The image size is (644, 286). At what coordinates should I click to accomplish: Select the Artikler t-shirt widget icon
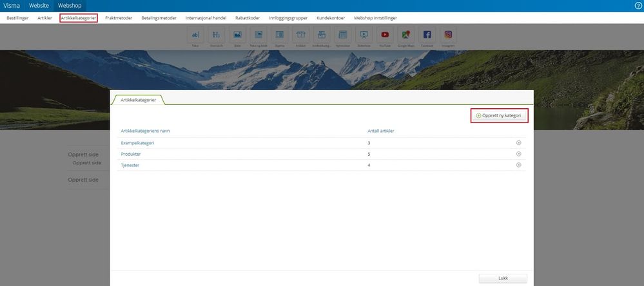[300, 35]
